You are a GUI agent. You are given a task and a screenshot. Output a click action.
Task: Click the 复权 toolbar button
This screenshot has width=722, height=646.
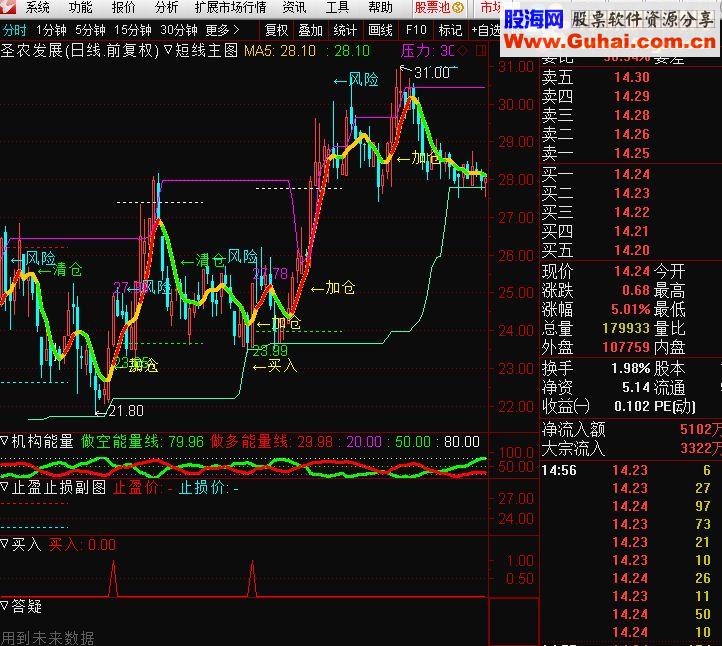pos(276,30)
